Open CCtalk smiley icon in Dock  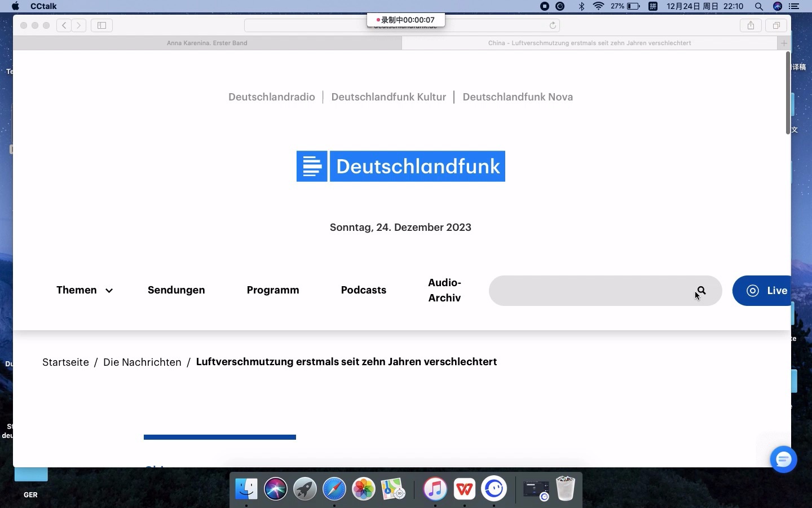tap(494, 489)
